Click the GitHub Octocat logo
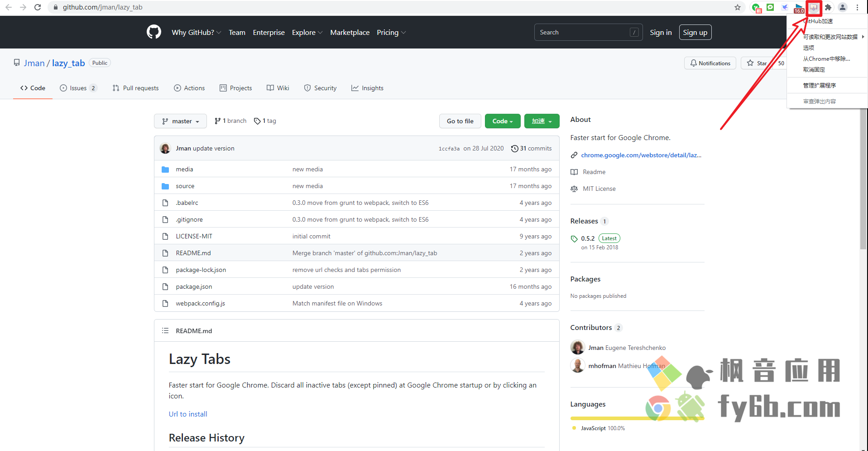The image size is (868, 451). (154, 32)
